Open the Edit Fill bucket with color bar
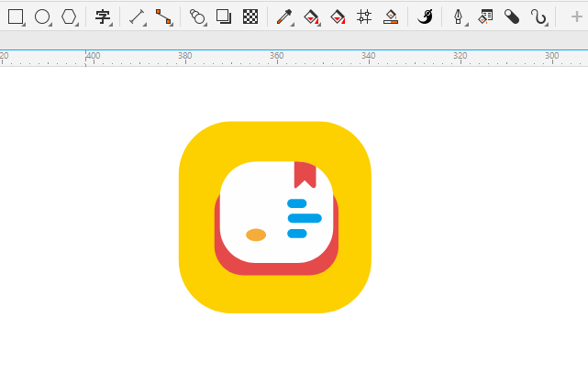 point(391,16)
